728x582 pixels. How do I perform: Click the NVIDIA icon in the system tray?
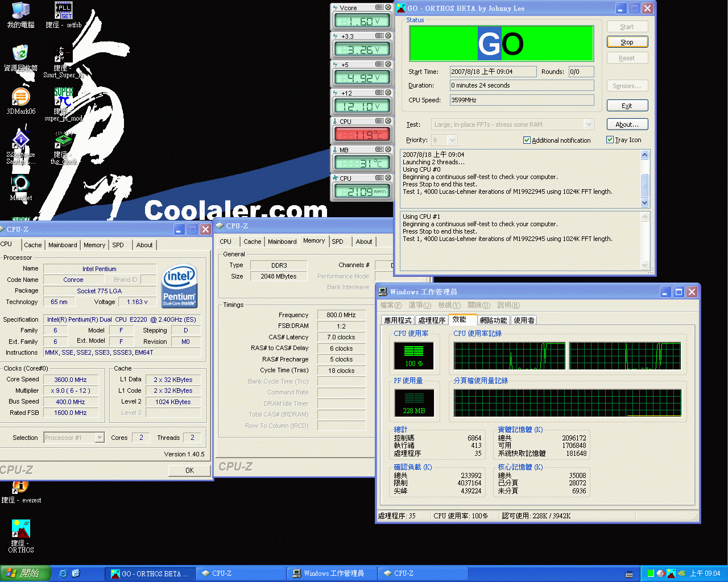coord(681,573)
